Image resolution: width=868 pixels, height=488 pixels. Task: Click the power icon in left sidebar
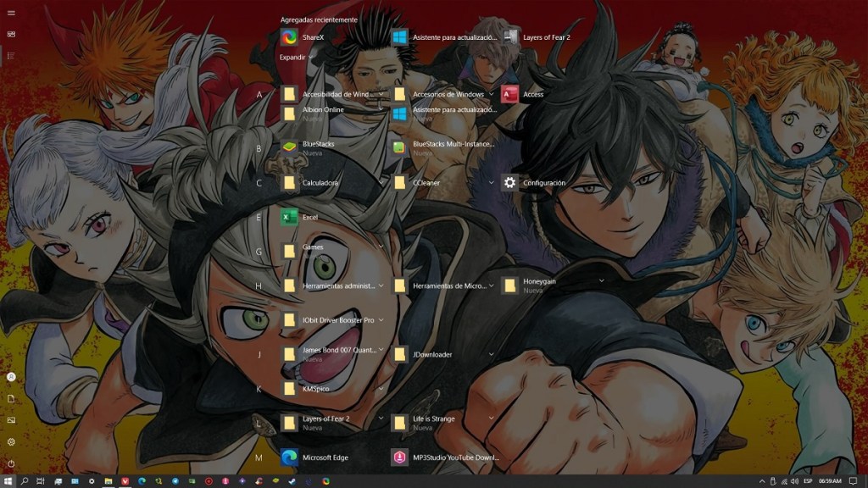tap(11, 463)
